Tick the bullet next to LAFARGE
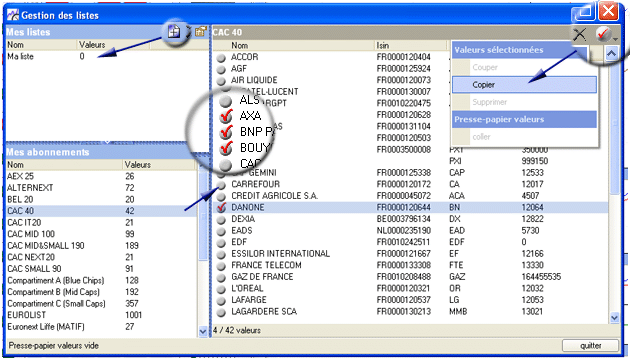630x360 pixels. (x=221, y=301)
